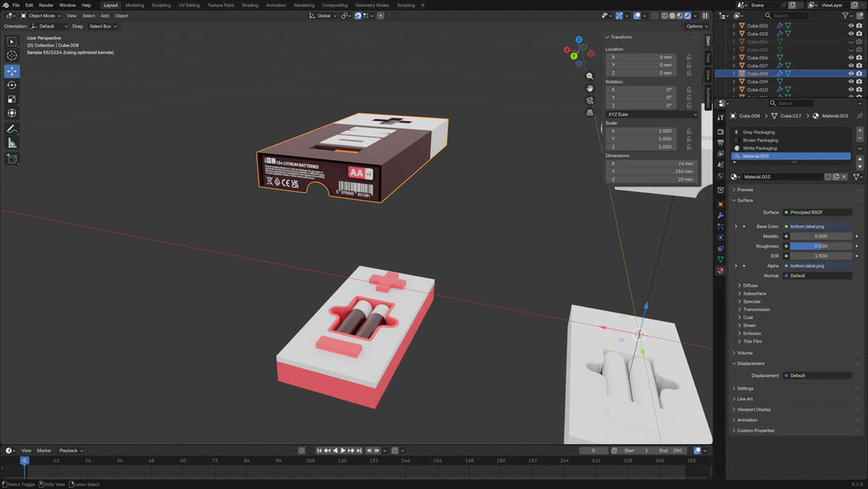
Task: Open the Render menu
Action: [46, 5]
